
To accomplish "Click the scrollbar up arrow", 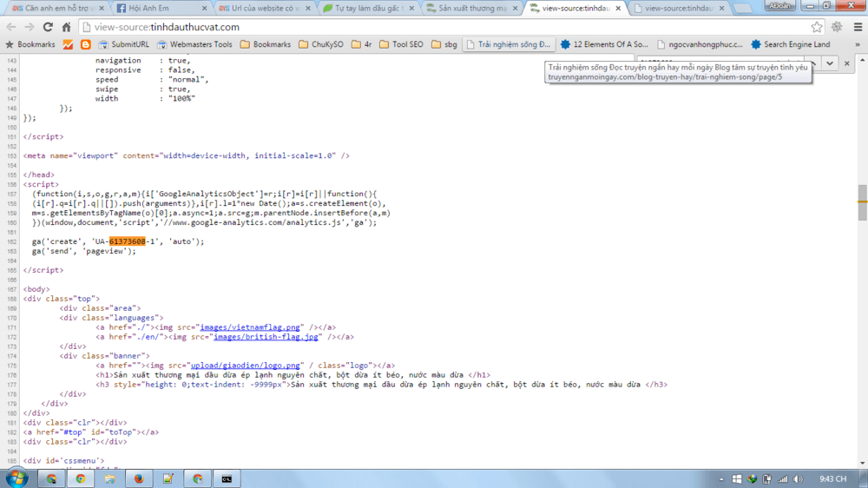I will tap(862, 60).
